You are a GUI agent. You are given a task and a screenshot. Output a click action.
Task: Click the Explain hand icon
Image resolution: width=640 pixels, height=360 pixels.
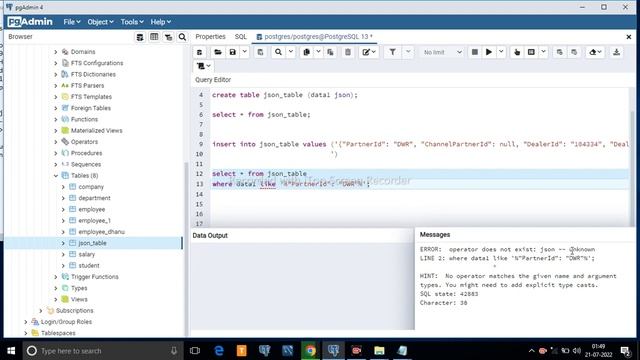pyautogui.click(x=517, y=52)
